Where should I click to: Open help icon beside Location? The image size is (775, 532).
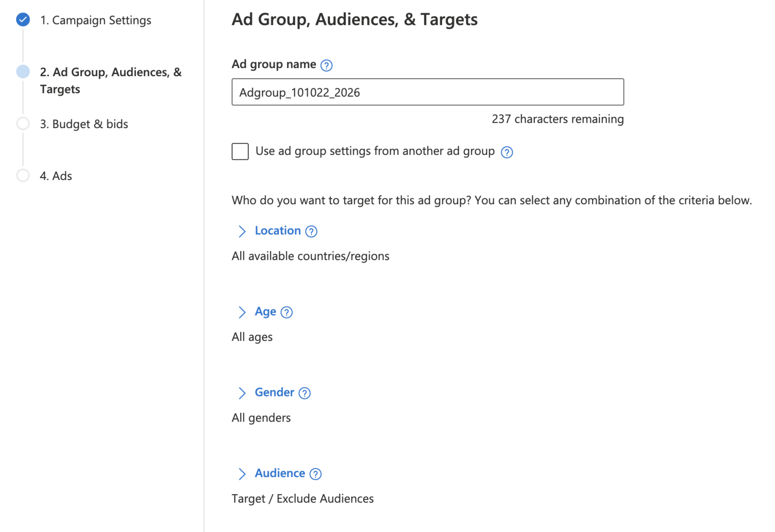click(311, 231)
